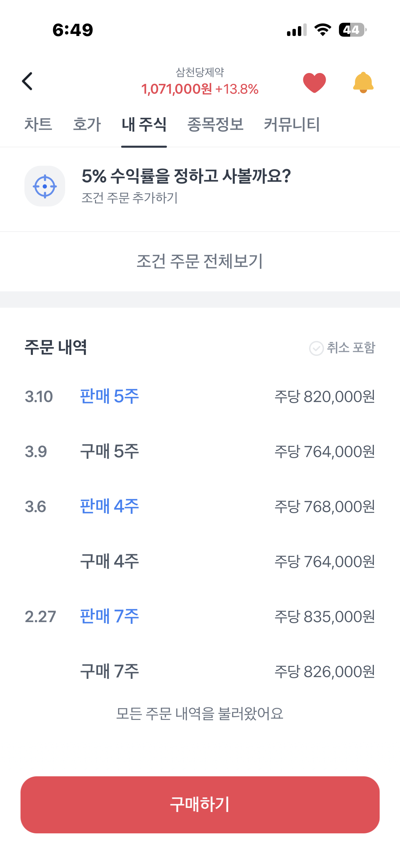
Task: Tap the battery indicator icon
Action: click(x=353, y=30)
